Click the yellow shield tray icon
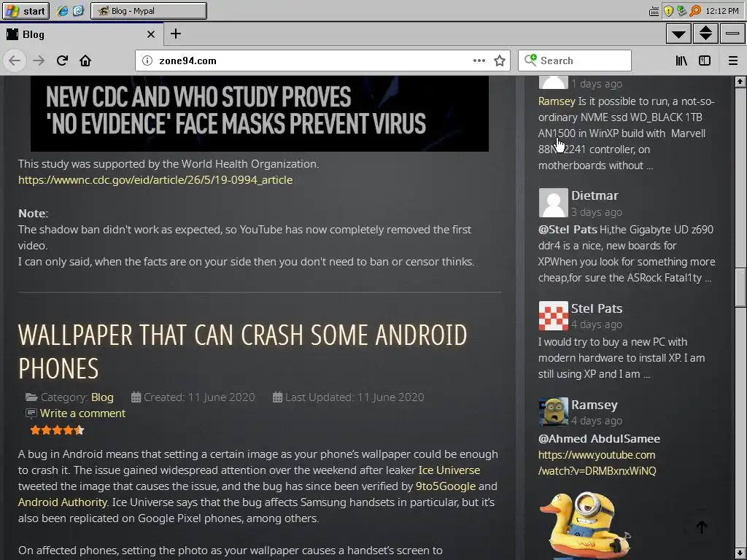The image size is (747, 560). pos(668,10)
